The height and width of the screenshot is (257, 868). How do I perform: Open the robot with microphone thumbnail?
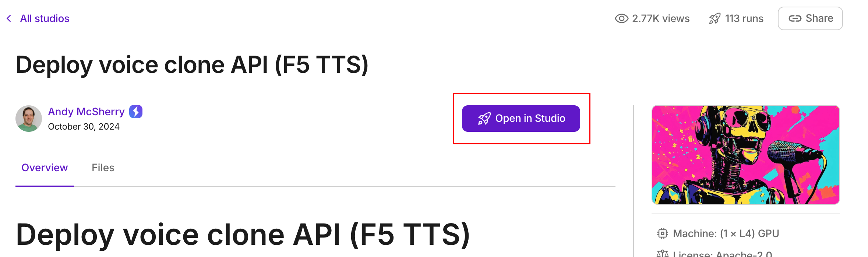pos(745,155)
